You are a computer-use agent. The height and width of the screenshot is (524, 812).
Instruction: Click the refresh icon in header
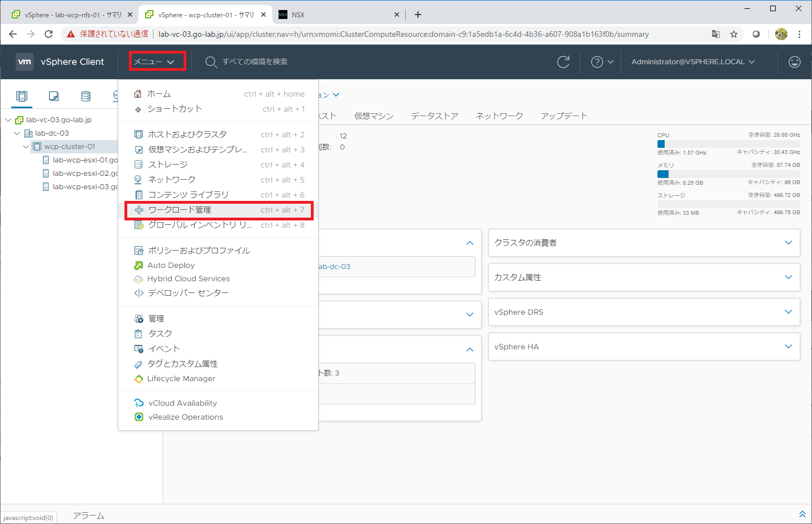pos(563,61)
